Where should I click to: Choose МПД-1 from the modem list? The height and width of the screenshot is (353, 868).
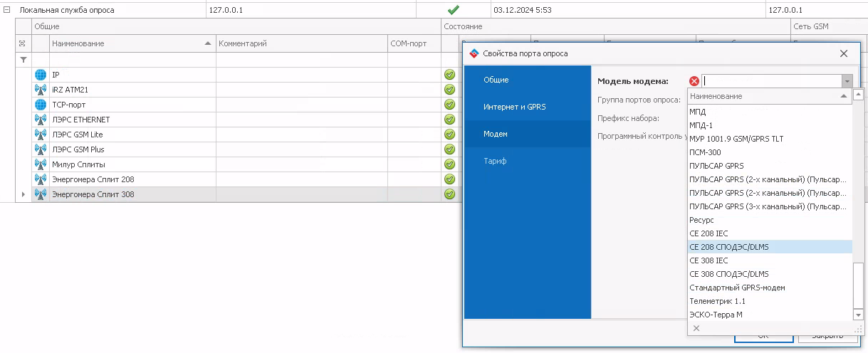click(x=770, y=125)
